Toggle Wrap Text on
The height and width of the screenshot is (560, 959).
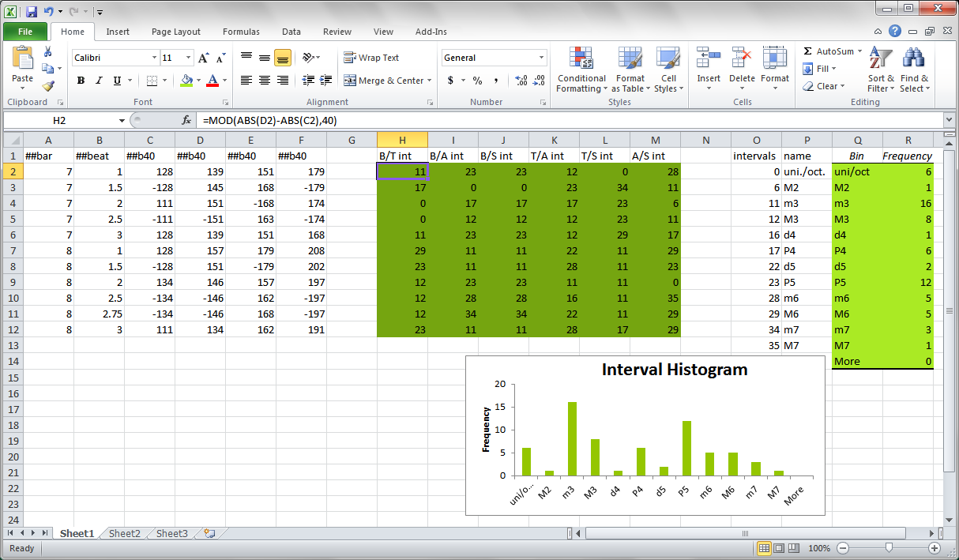(371, 58)
